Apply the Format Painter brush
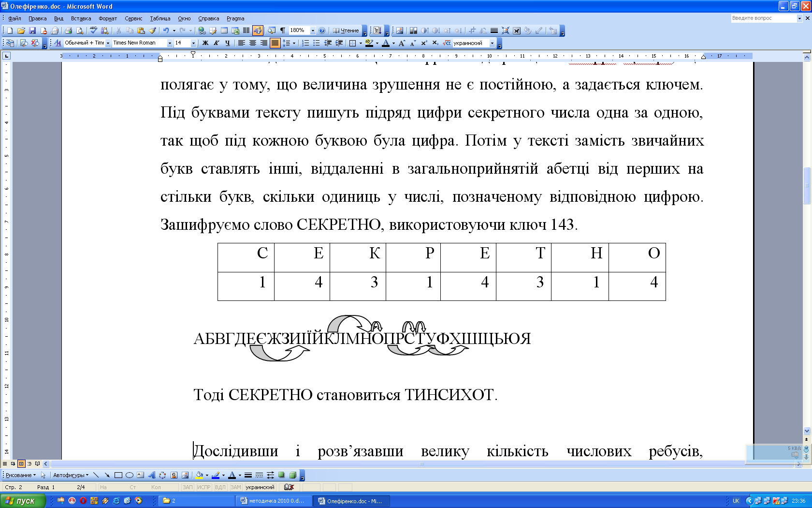Viewport: 812px width, 508px height. click(x=152, y=30)
